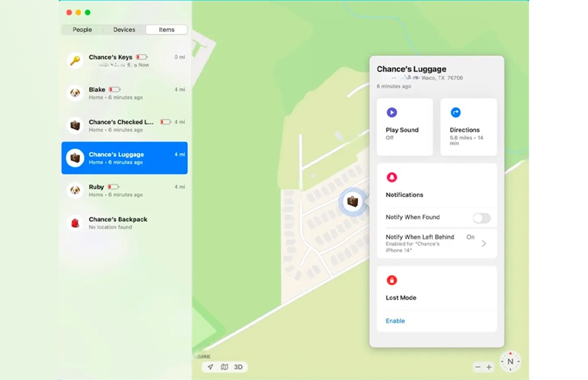Switch to the People tab
Viewport: 588px width, 380px height.
82,30
